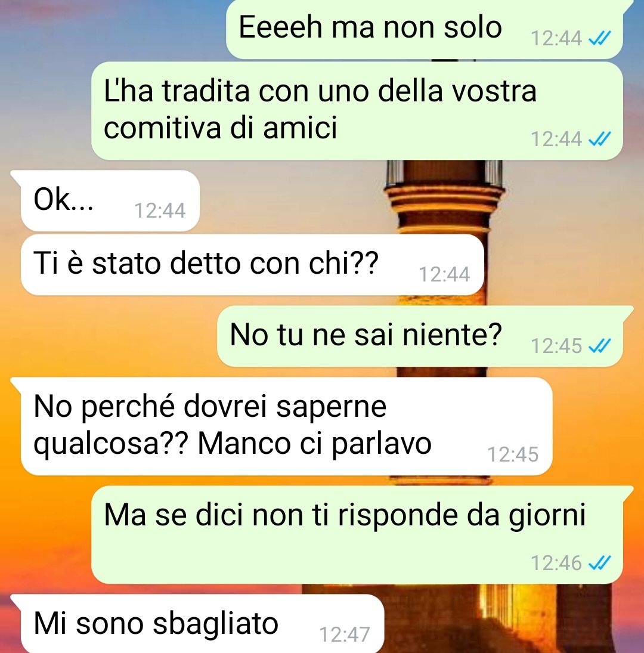Select 'Mi sono sbagliato' message bubble
This screenshot has height=653, width=644.
coord(202,624)
